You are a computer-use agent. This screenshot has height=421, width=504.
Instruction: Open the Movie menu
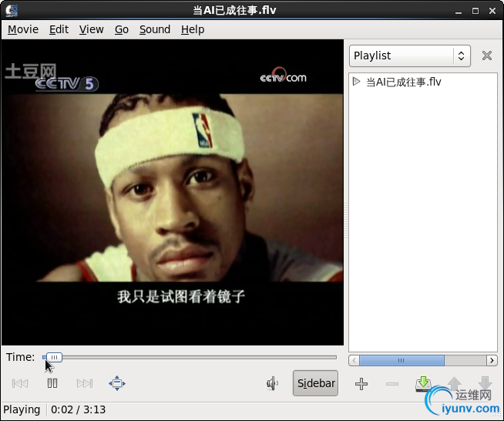(x=23, y=29)
